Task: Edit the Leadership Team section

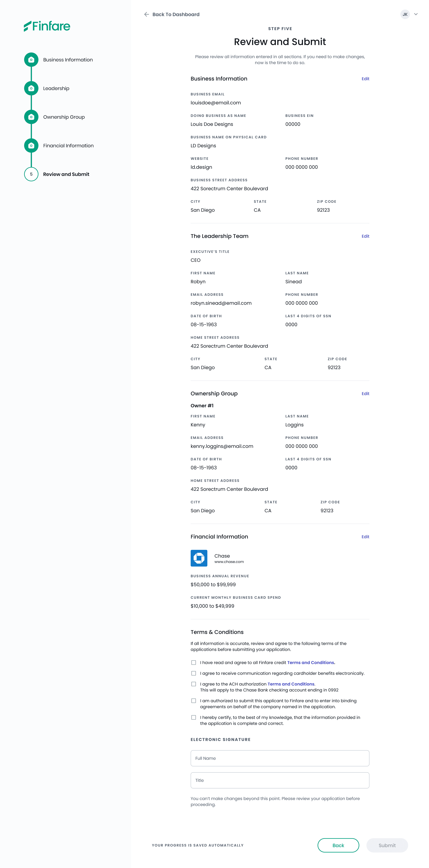Action: click(x=365, y=236)
